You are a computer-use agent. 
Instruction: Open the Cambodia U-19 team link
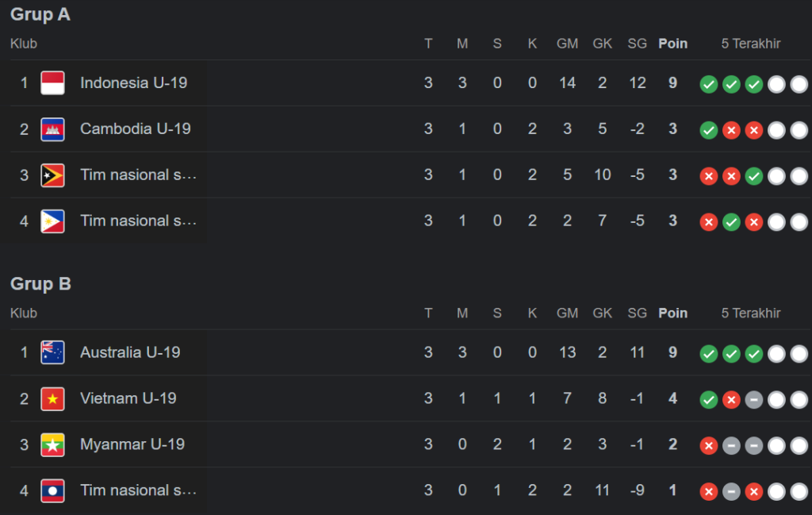click(x=136, y=129)
